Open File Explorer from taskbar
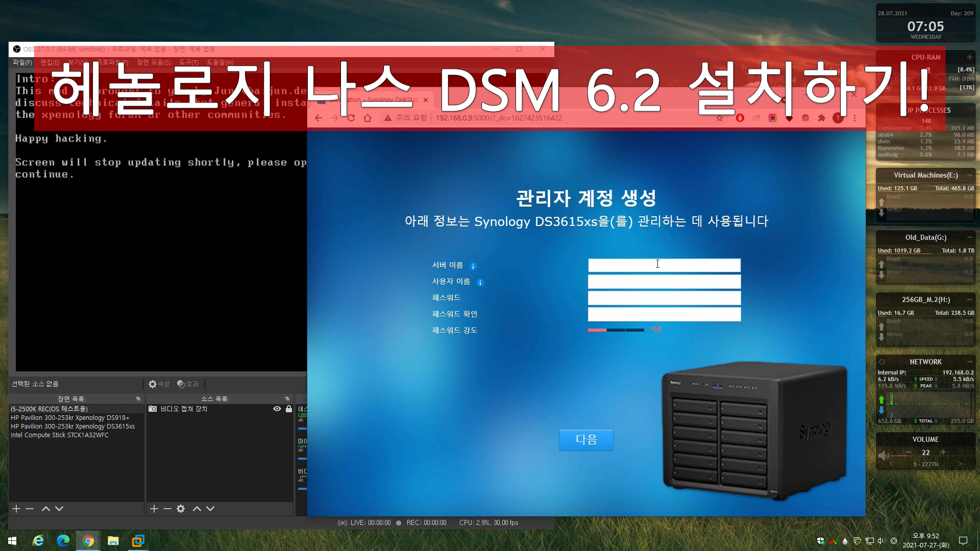The width and height of the screenshot is (980, 551). click(x=113, y=541)
